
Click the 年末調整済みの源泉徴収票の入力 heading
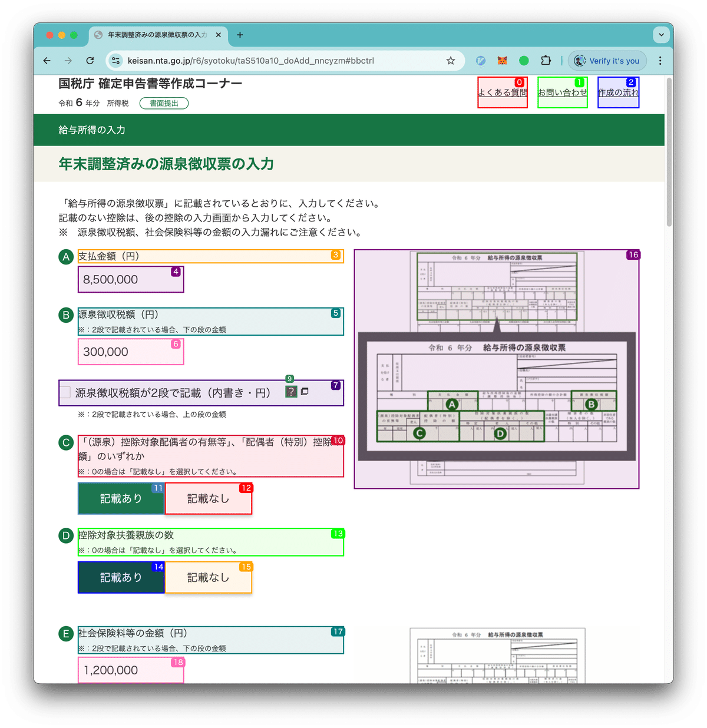coord(166,164)
